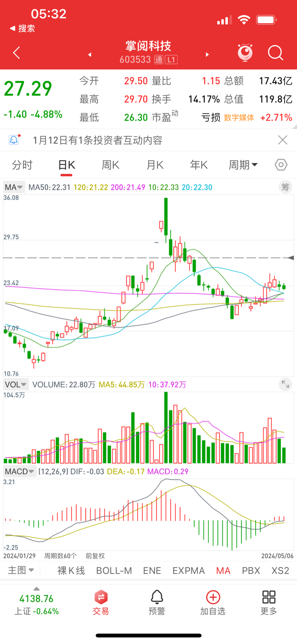Tap the cellular signal bars icon
297x644 pixels.
(224, 20)
